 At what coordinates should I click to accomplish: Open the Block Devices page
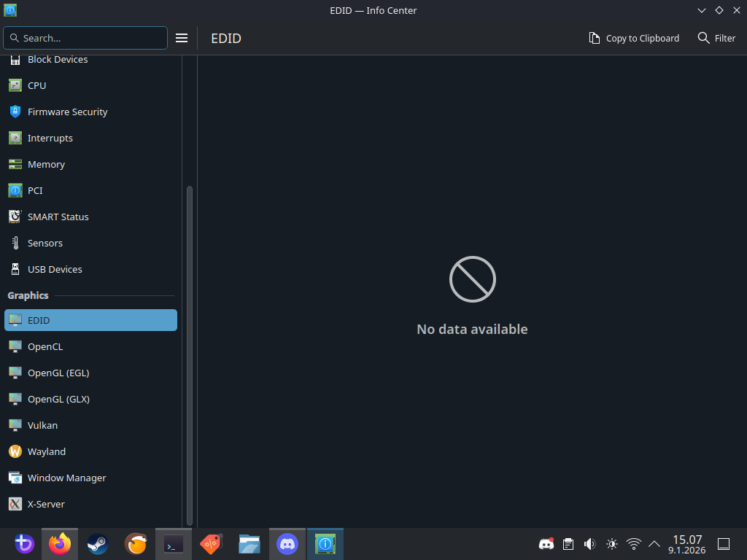(x=90, y=60)
